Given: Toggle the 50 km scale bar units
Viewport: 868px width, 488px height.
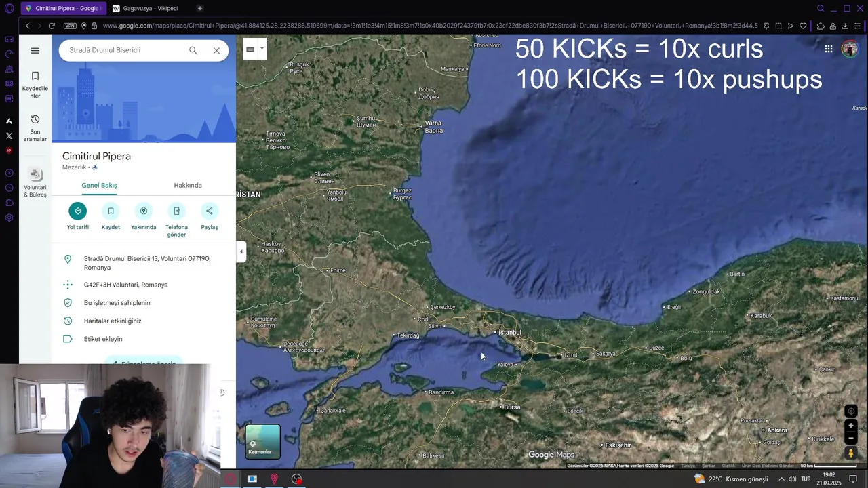Looking at the screenshot, I should click(x=828, y=466).
